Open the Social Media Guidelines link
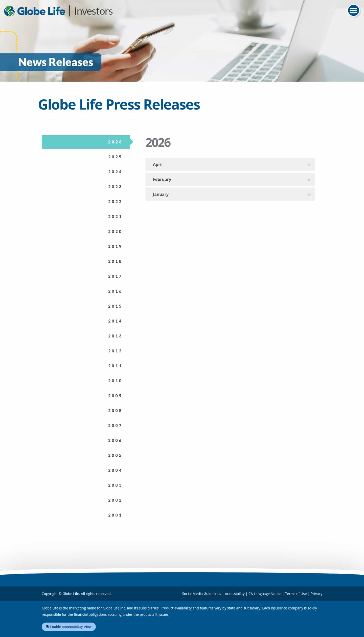The height and width of the screenshot is (637, 364). pyautogui.click(x=201, y=593)
